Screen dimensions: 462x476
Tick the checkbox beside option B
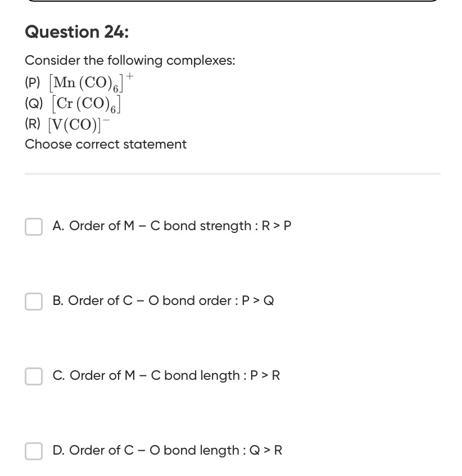coord(34,301)
